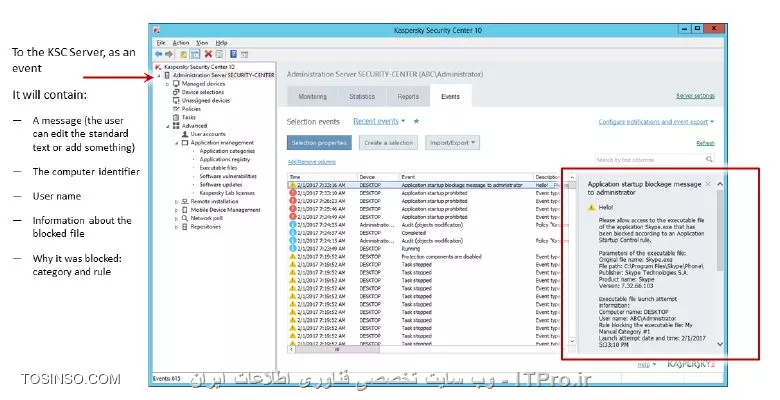Click the Network poll magnifier icon
This screenshot has width=780, height=400.
click(x=185, y=218)
